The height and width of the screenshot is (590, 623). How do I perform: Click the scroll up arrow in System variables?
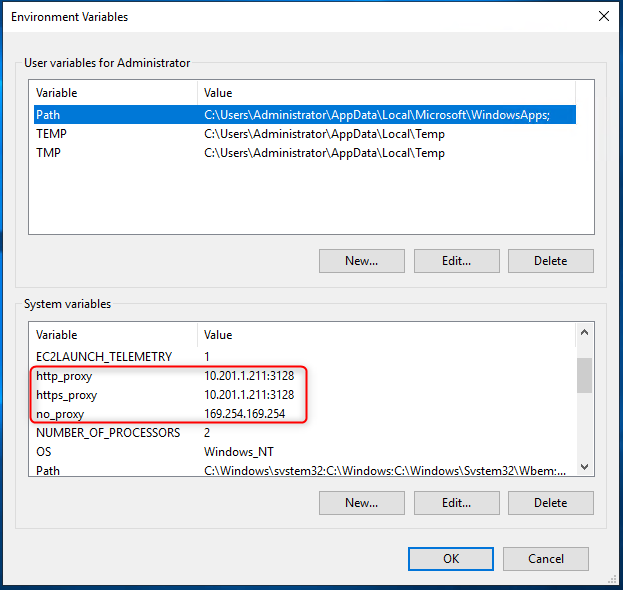584,333
